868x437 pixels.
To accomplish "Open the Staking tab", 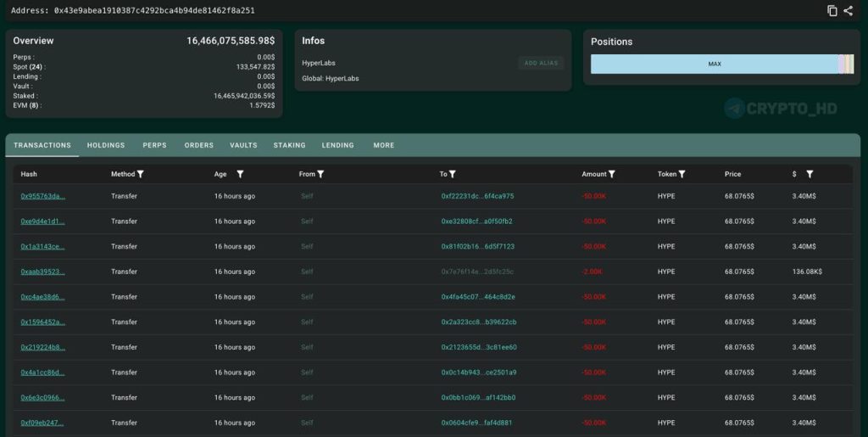I will coord(290,145).
